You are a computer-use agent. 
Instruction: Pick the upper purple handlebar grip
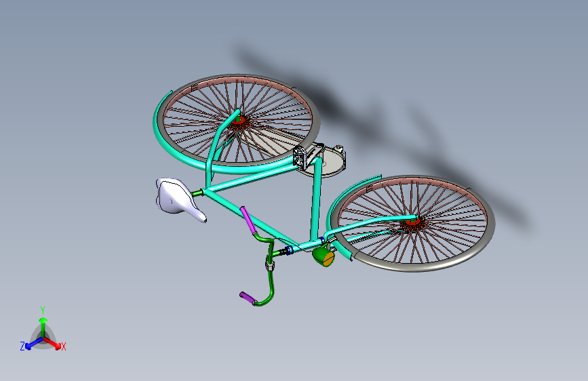(247, 220)
